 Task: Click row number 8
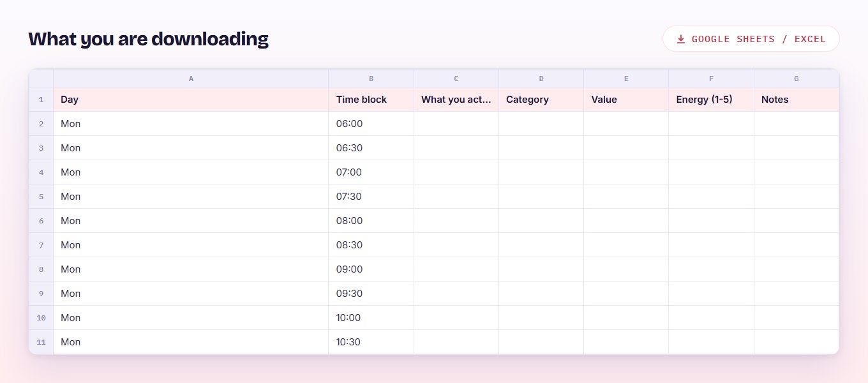tap(41, 269)
